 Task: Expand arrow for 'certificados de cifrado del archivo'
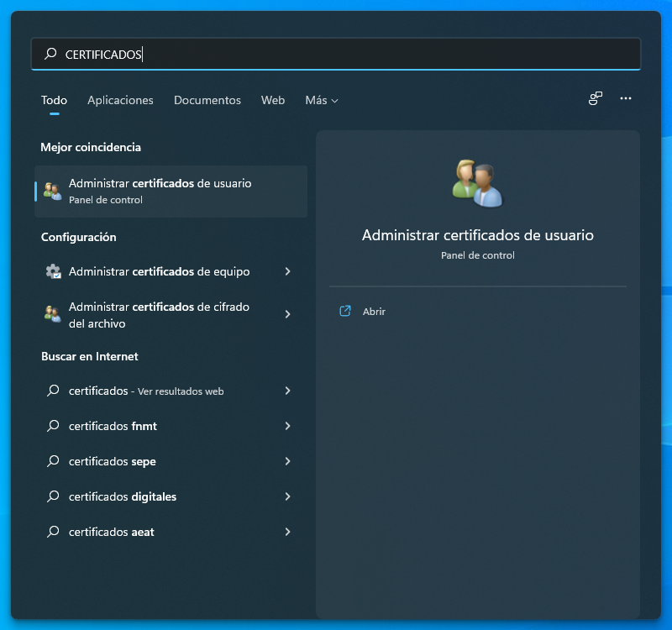click(x=287, y=314)
